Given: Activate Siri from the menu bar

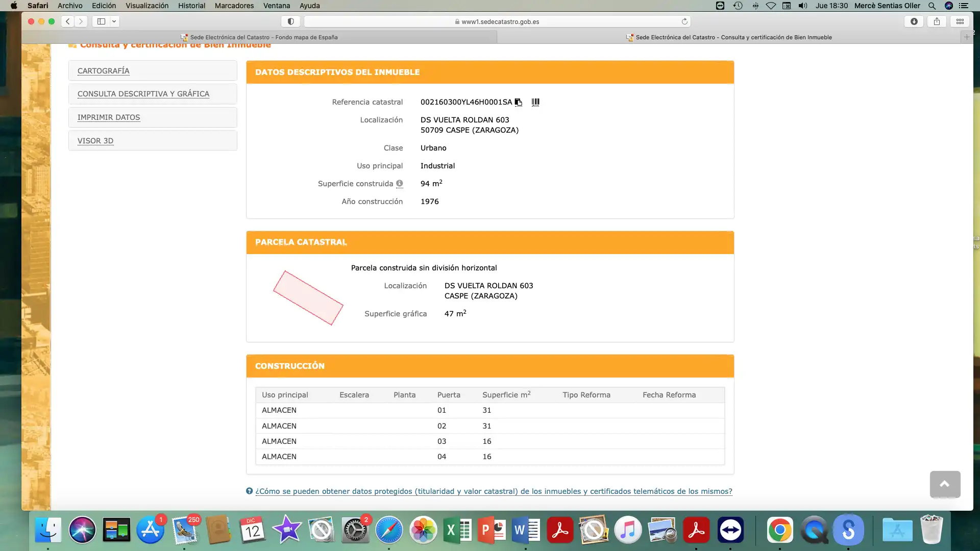Looking at the screenshot, I should [x=949, y=6].
